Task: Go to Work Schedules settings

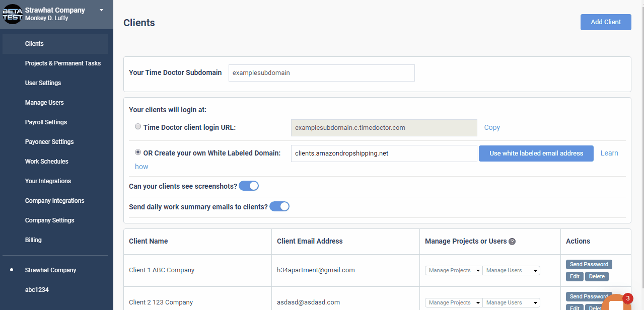Action: tap(46, 161)
